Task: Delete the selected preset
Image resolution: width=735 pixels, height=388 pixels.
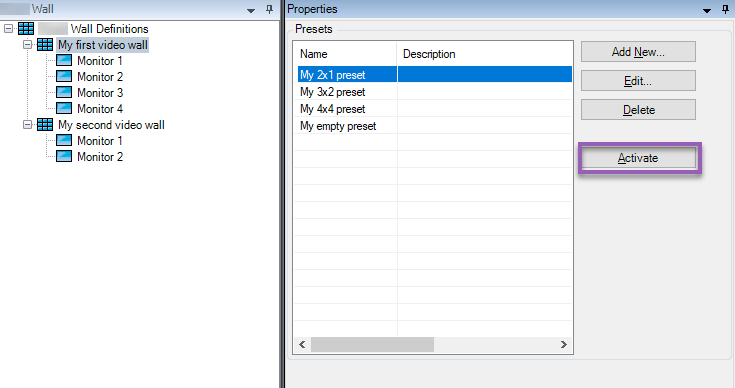Action: 638,110
